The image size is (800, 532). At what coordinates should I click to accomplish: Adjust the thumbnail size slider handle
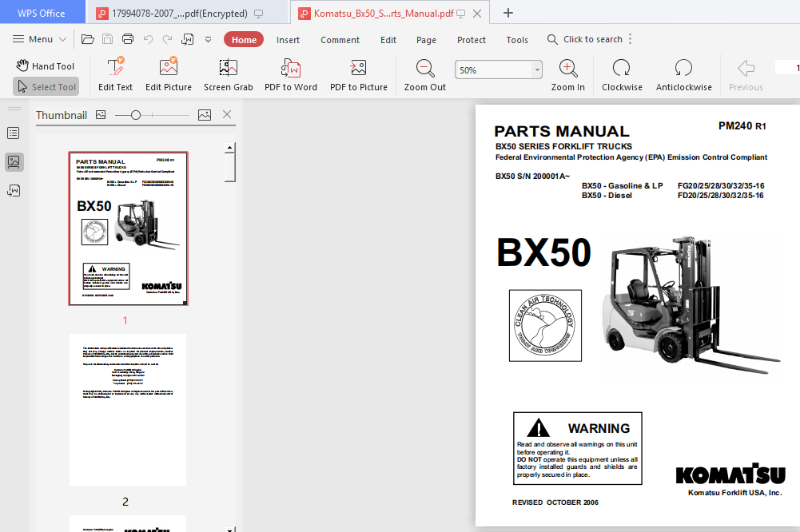[x=135, y=115]
